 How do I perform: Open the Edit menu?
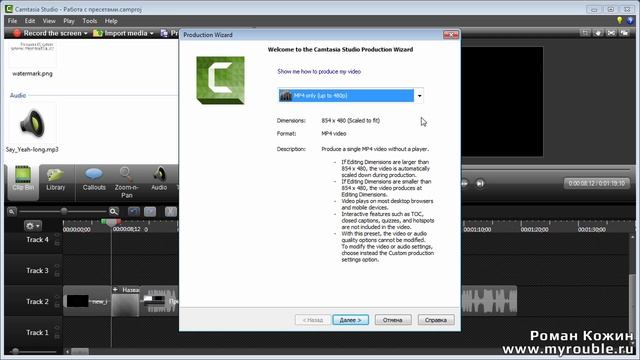pyautogui.click(x=30, y=21)
